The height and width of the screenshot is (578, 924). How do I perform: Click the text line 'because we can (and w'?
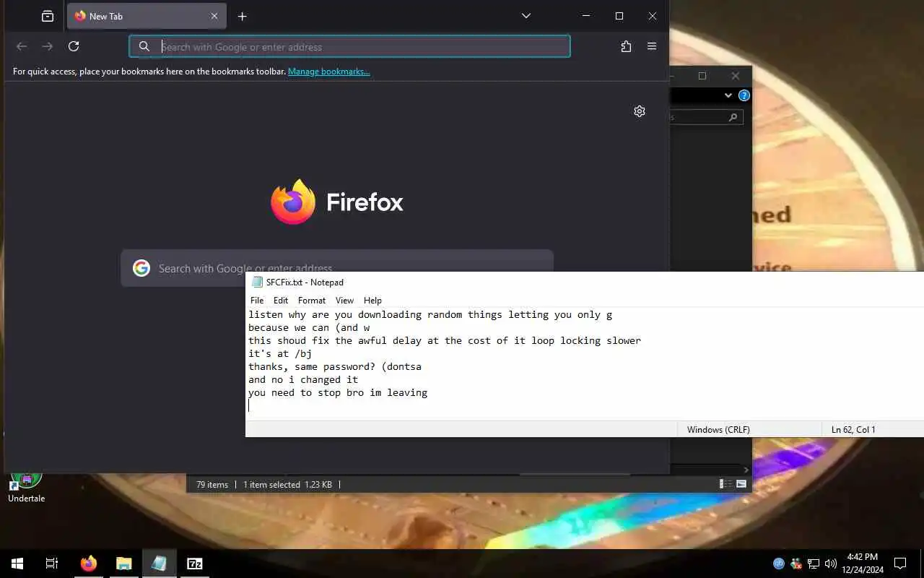(309, 327)
